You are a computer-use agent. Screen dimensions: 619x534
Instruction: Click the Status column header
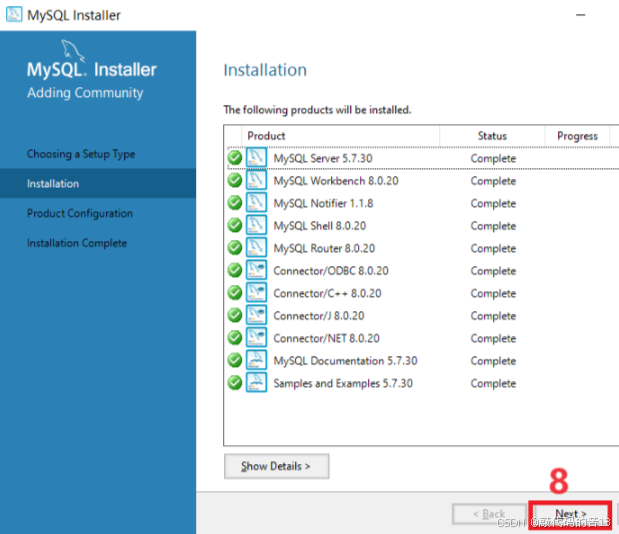[x=492, y=136]
